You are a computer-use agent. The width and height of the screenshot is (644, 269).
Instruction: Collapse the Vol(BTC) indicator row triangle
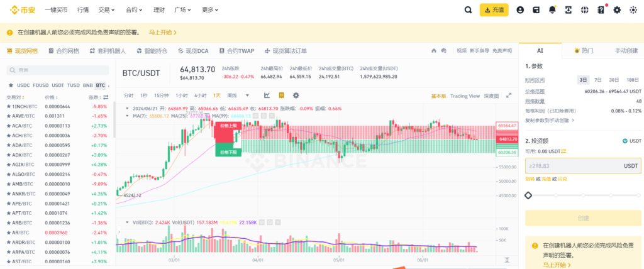(127, 222)
